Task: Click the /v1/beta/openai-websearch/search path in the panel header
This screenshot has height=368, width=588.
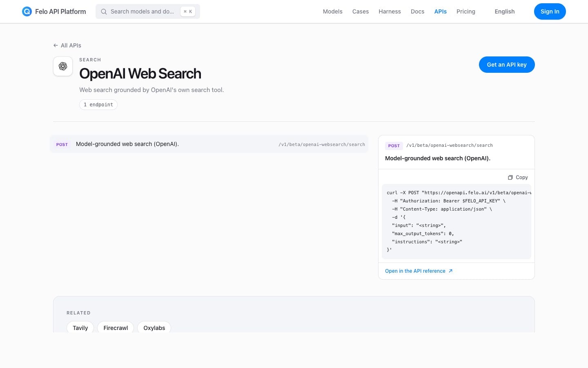Action: pos(450,145)
